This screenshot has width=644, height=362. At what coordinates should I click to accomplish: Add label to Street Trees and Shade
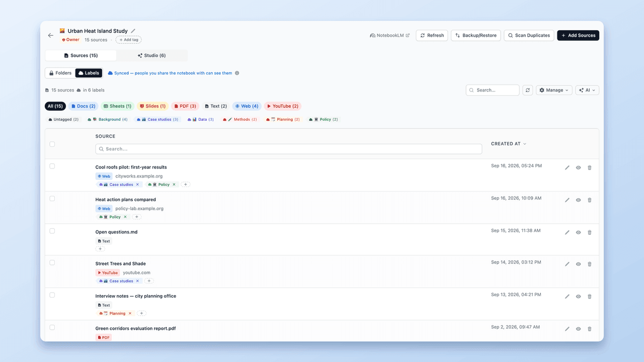tap(149, 281)
